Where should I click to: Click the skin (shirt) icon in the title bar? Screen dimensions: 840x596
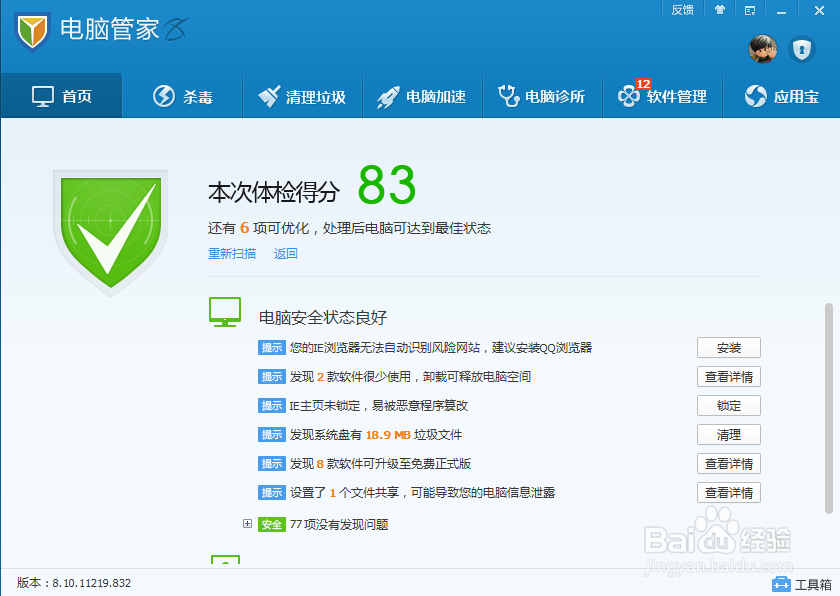[x=719, y=10]
